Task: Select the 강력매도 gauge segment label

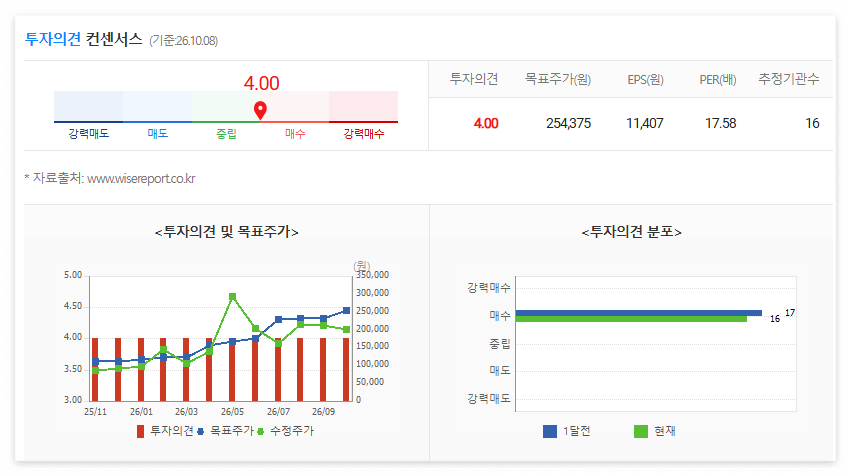Action: (x=88, y=134)
